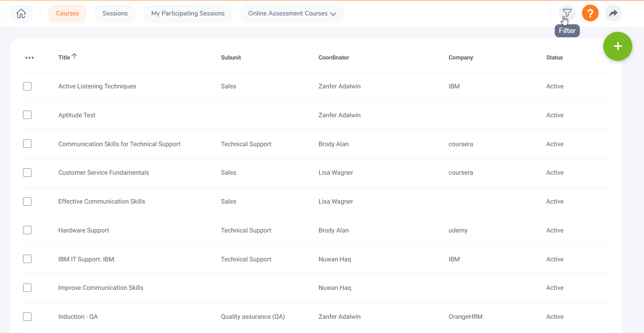Tick the checkbox for Induction - QA

click(27, 317)
